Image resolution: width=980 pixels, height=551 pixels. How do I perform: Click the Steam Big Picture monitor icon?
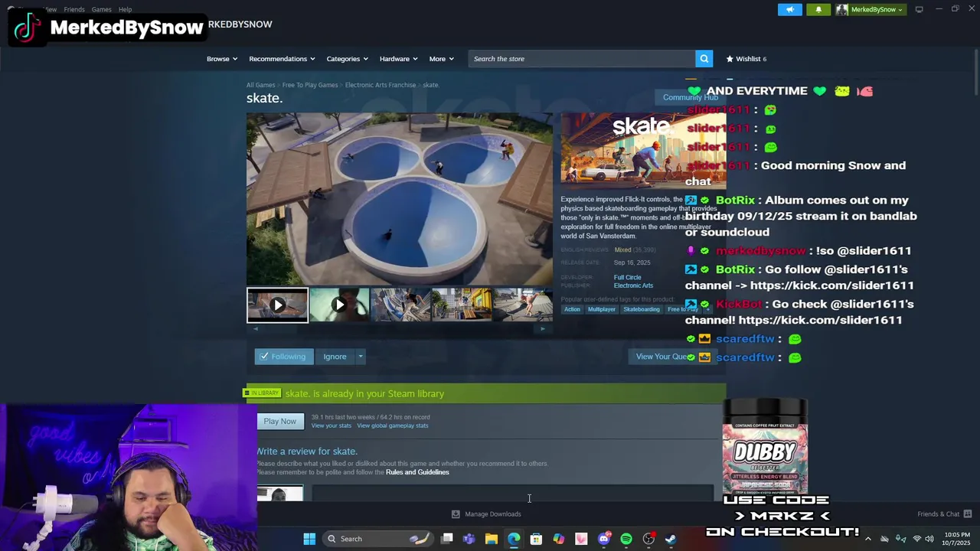point(919,9)
